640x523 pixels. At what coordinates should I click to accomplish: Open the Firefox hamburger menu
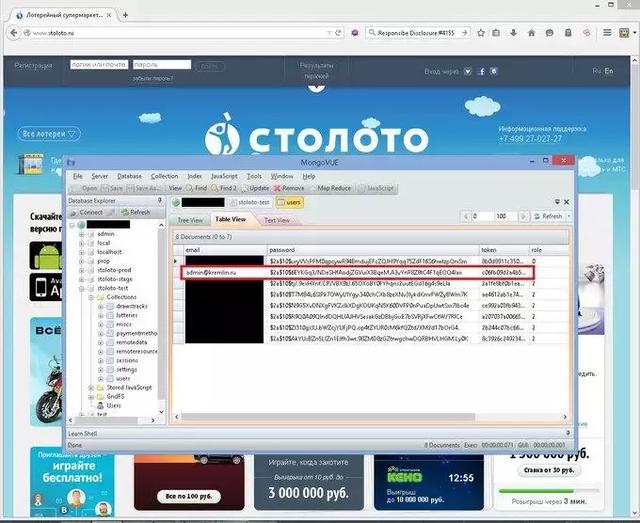click(x=607, y=33)
